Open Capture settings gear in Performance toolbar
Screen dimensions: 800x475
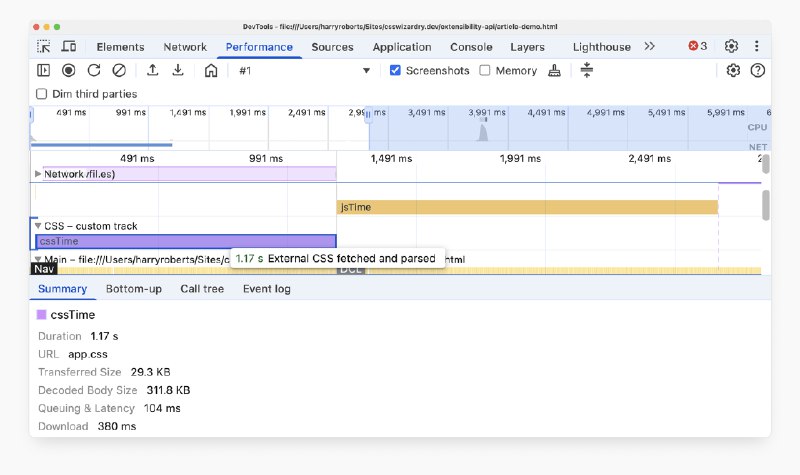[x=733, y=70]
